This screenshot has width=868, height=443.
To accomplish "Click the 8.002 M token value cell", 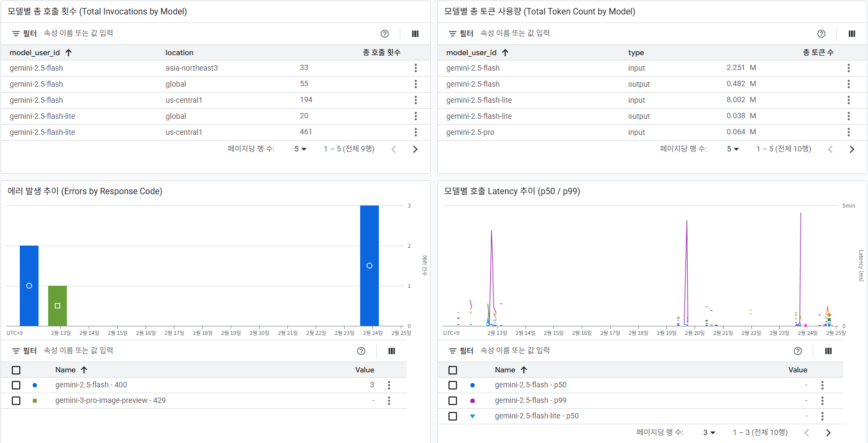I will tap(741, 100).
